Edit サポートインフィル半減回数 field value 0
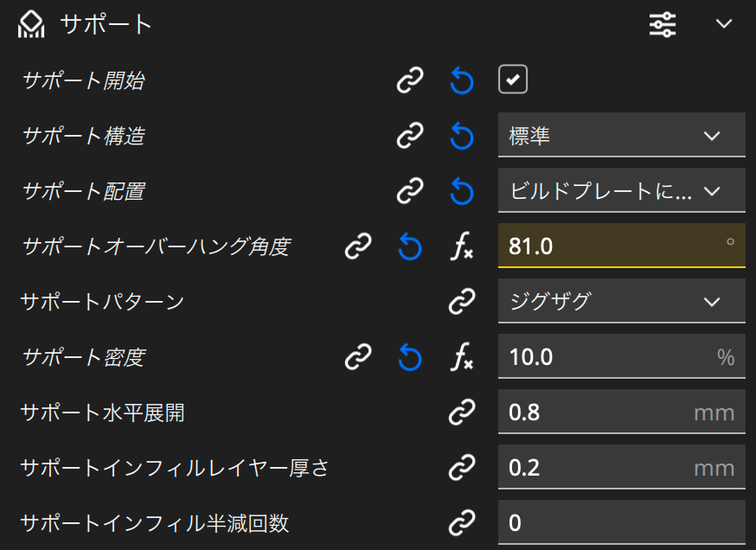This screenshot has width=756, height=550. pos(621,523)
